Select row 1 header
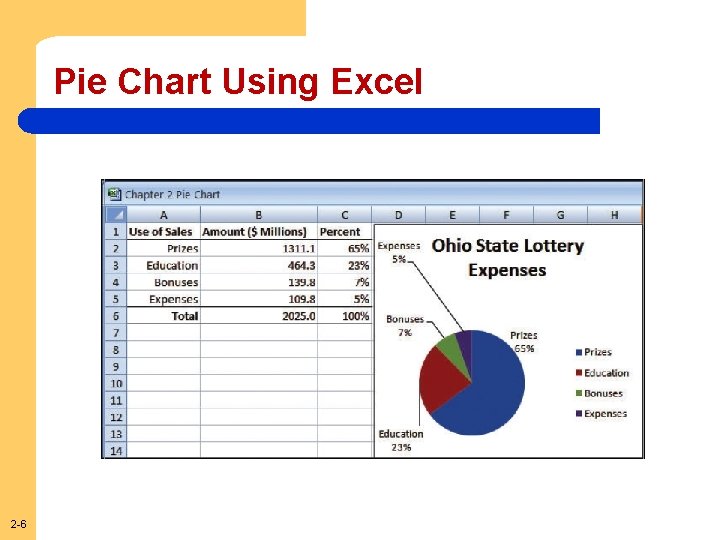This screenshot has height=540, width=720. click(116, 231)
